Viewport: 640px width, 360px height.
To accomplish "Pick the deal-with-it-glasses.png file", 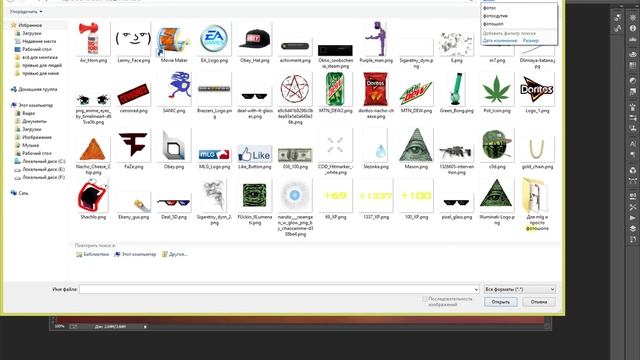I will (254, 97).
